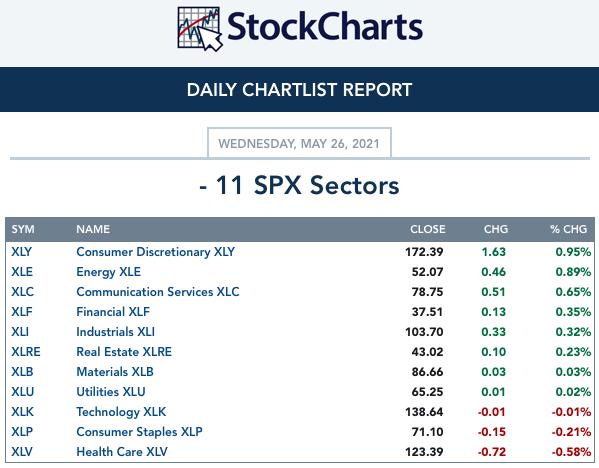Click the StockCharts logo icon
599x468 pixels.
click(x=199, y=29)
